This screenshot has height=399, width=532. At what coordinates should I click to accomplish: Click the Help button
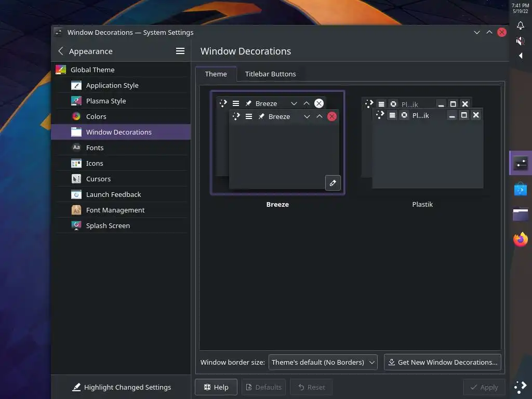(216, 388)
